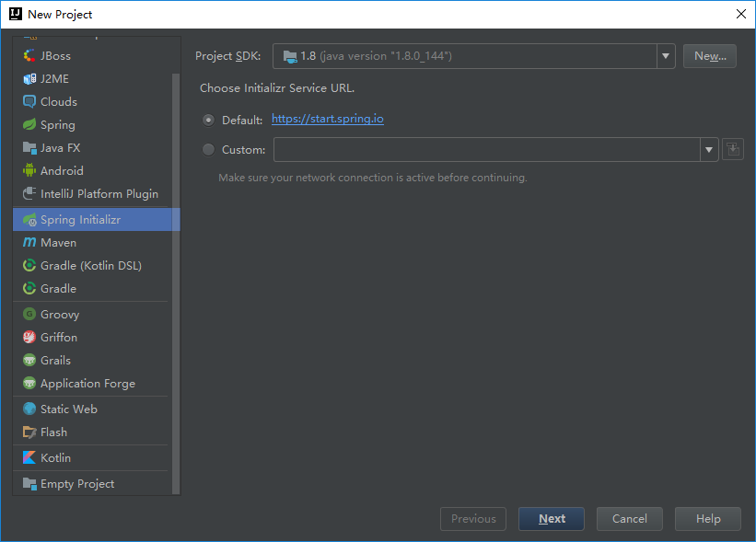This screenshot has height=542, width=756.
Task: Pick Java FX from the list
Action: click(x=92, y=148)
